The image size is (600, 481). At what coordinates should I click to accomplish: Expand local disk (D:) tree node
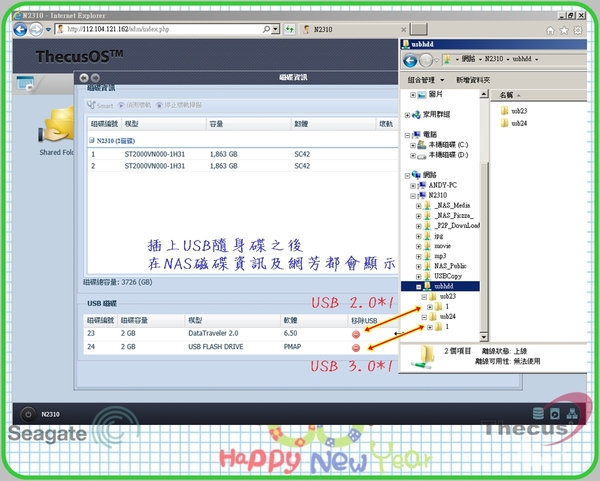click(412, 156)
